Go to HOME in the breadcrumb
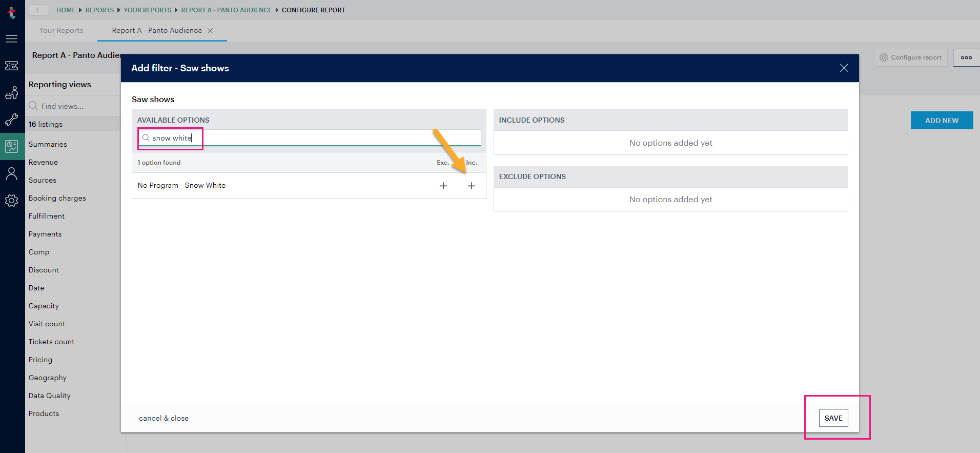This screenshot has height=453, width=980. 66,10
